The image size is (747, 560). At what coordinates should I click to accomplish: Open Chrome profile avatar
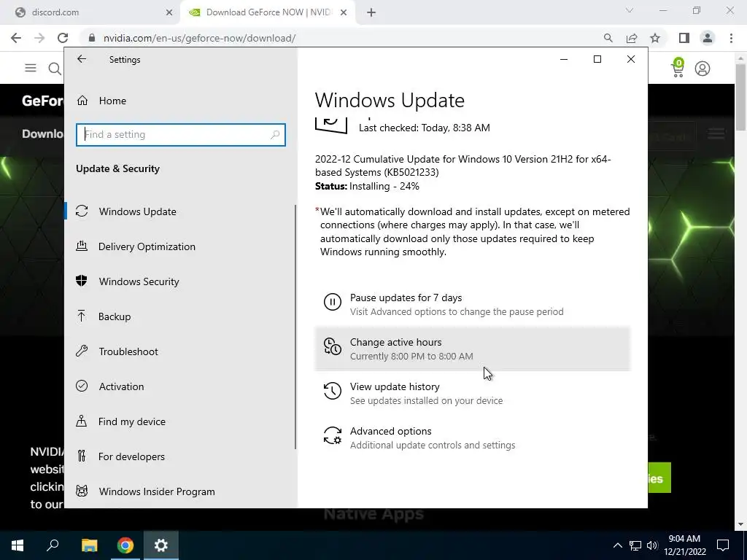point(708,38)
